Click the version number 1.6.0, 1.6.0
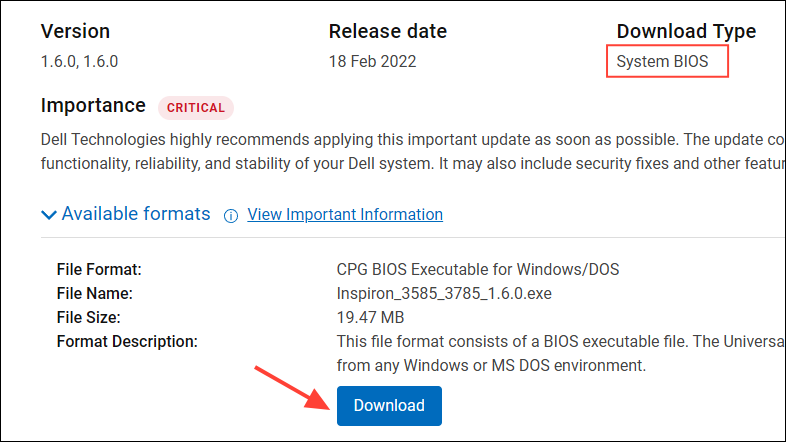The image size is (786, 442). tap(79, 61)
